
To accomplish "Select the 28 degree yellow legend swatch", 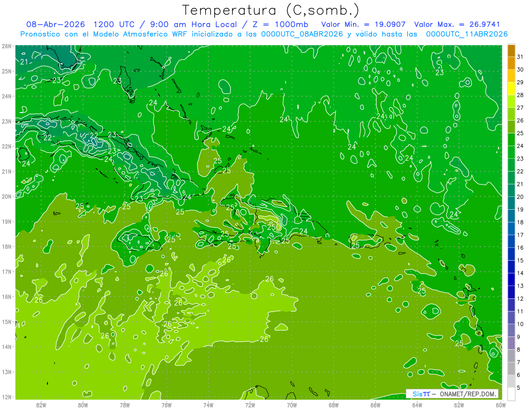I will (x=511, y=89).
